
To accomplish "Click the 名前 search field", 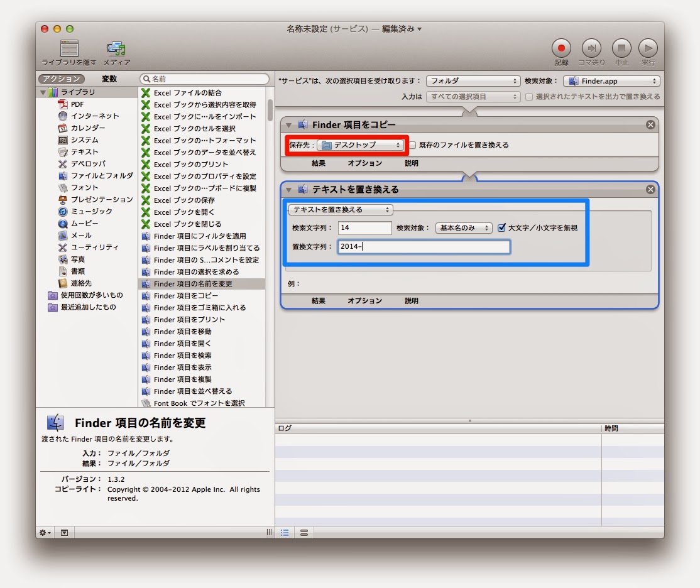I will (x=204, y=79).
